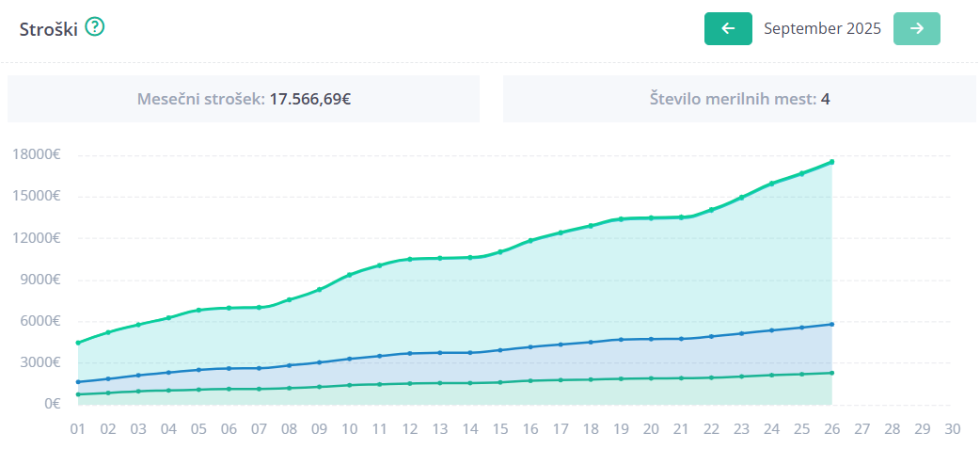980x449 pixels.
Task: Click the Število merilnih mest summary box
Action: pos(739,99)
